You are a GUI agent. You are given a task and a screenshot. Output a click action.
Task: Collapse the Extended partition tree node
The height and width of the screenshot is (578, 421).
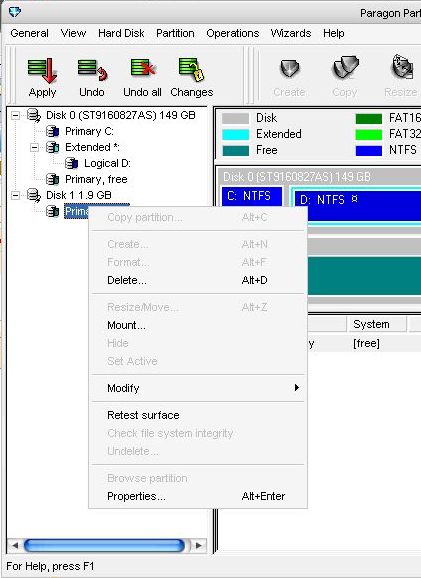click(x=34, y=147)
